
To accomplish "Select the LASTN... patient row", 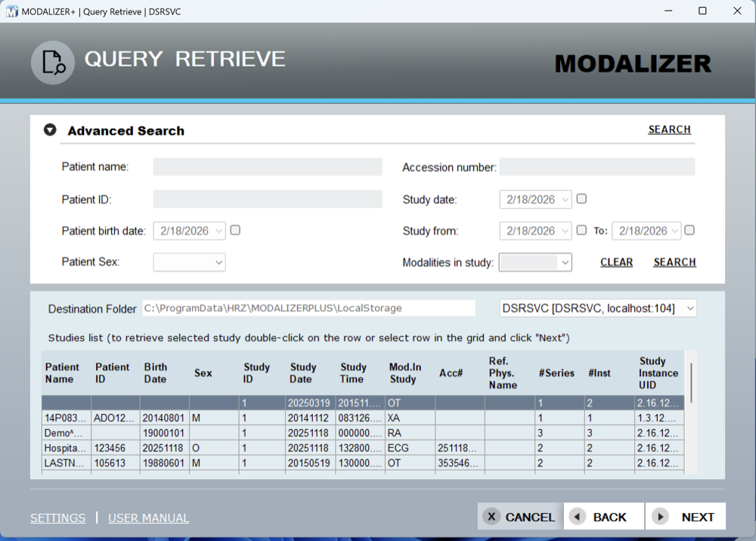I will click(x=363, y=463).
